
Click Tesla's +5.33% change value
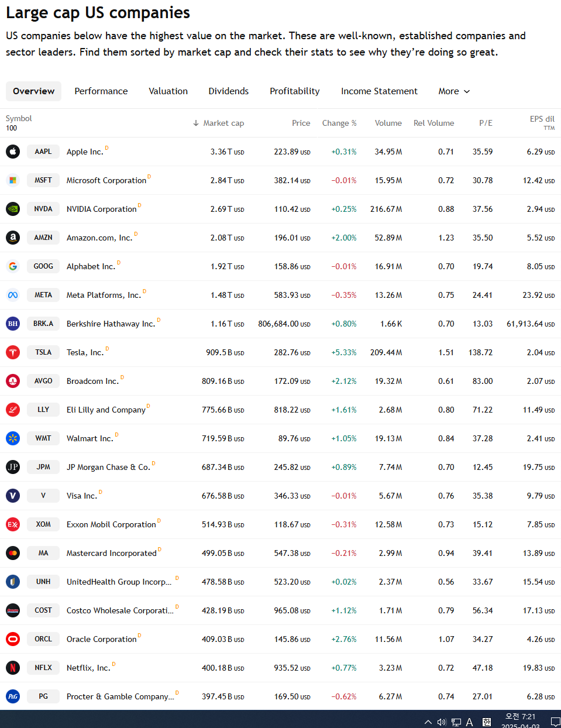(344, 352)
